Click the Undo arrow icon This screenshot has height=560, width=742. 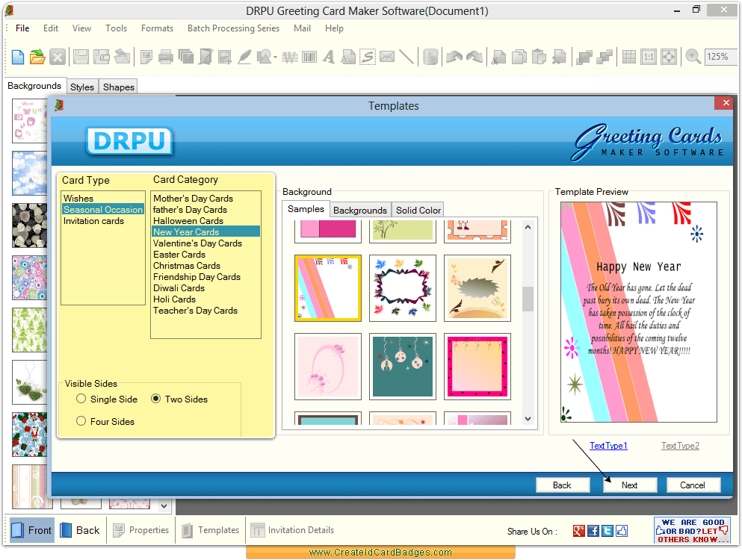pos(454,57)
